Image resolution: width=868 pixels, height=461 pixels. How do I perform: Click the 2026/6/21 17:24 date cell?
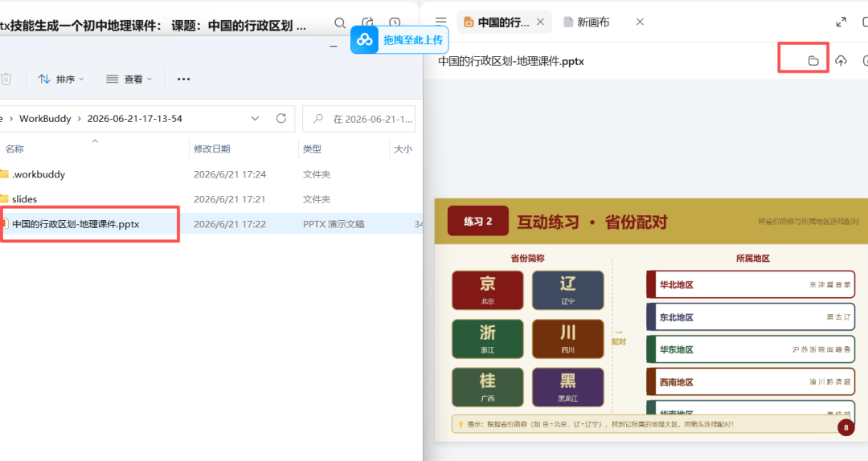coord(230,174)
